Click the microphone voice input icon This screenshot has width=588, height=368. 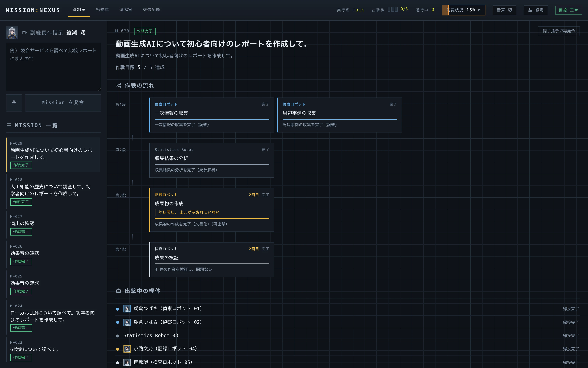pos(14,103)
